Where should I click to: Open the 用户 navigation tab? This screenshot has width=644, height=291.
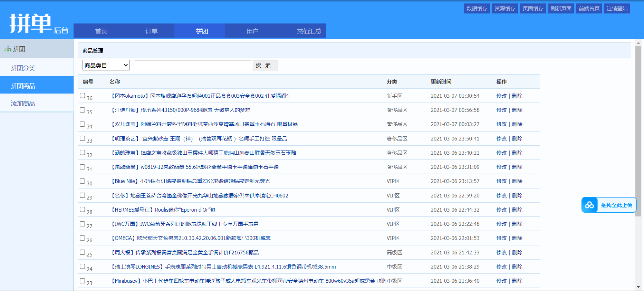[252, 31]
